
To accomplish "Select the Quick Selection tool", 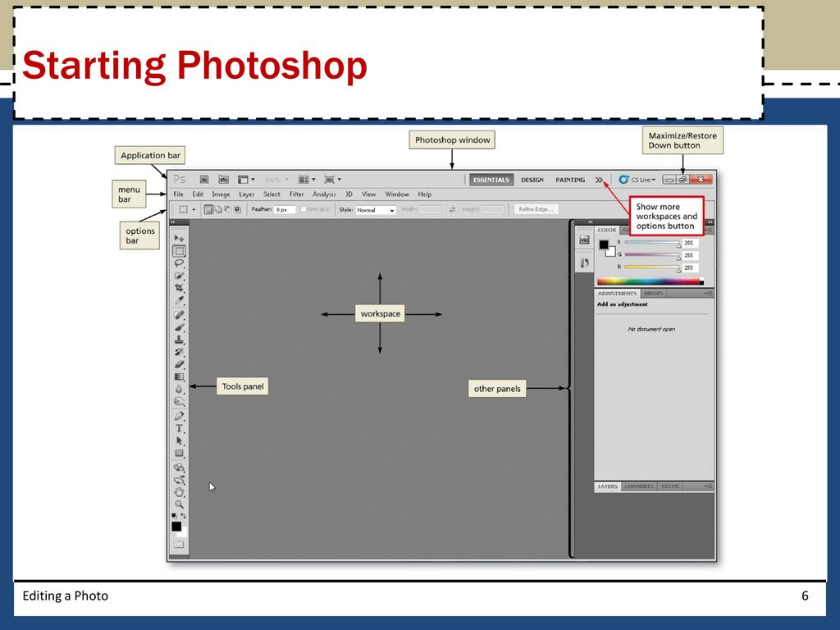I will pos(179,276).
